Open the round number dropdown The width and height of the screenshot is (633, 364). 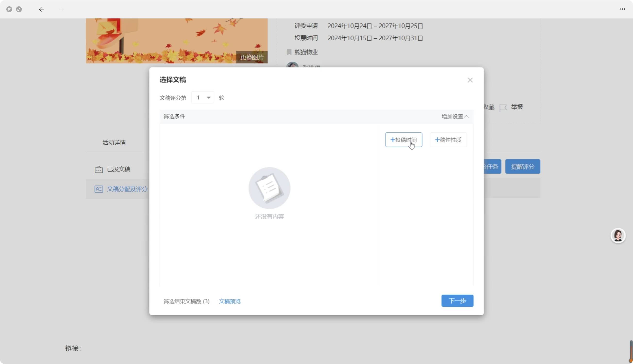pos(203,98)
